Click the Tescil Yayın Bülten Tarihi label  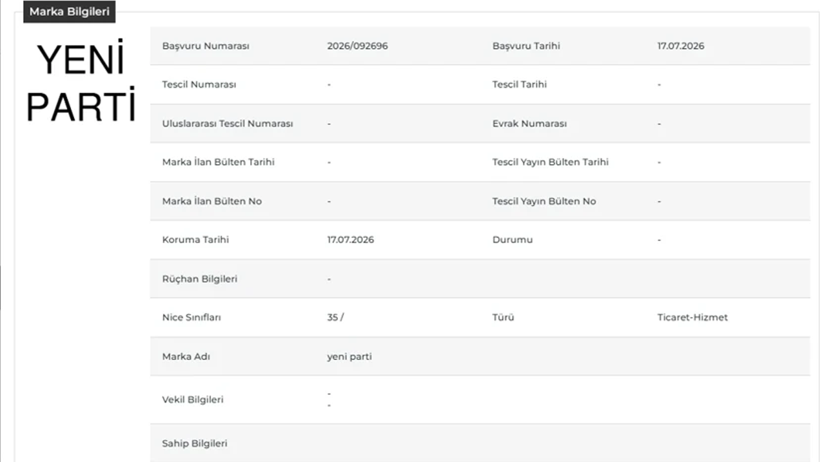tap(550, 162)
